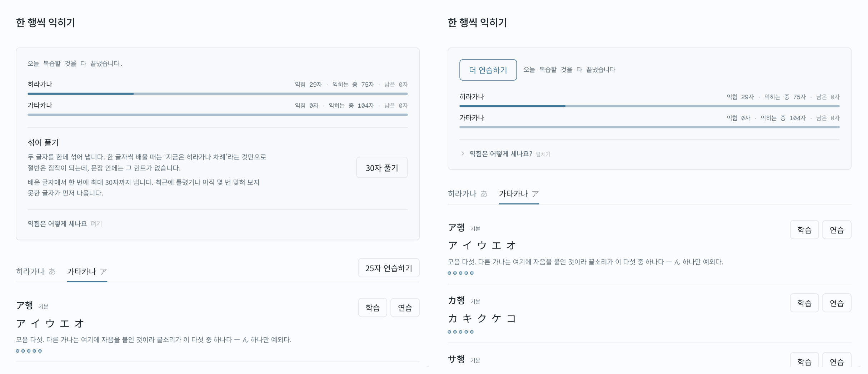Click the キ character in カ행 row
The width and height of the screenshot is (868, 374).
[467, 318]
